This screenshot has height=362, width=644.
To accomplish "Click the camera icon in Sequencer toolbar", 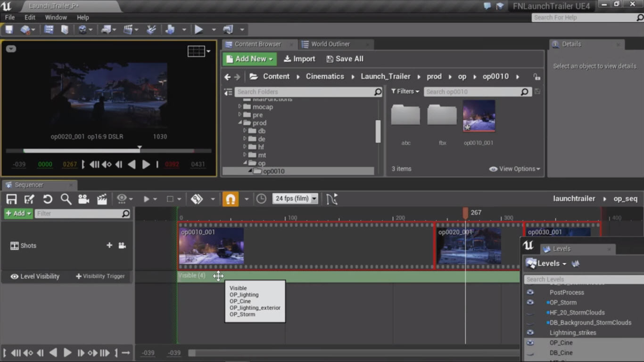I will pyautogui.click(x=84, y=199).
